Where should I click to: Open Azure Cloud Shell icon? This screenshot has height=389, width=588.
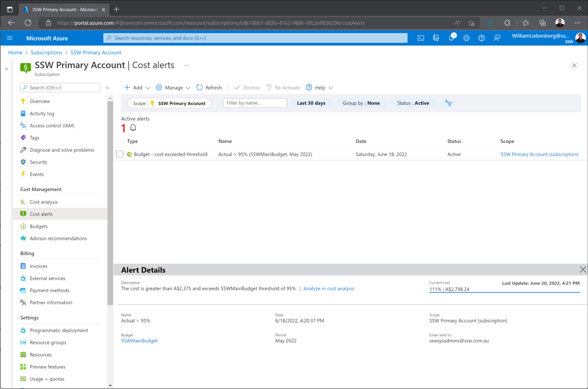tap(421, 38)
